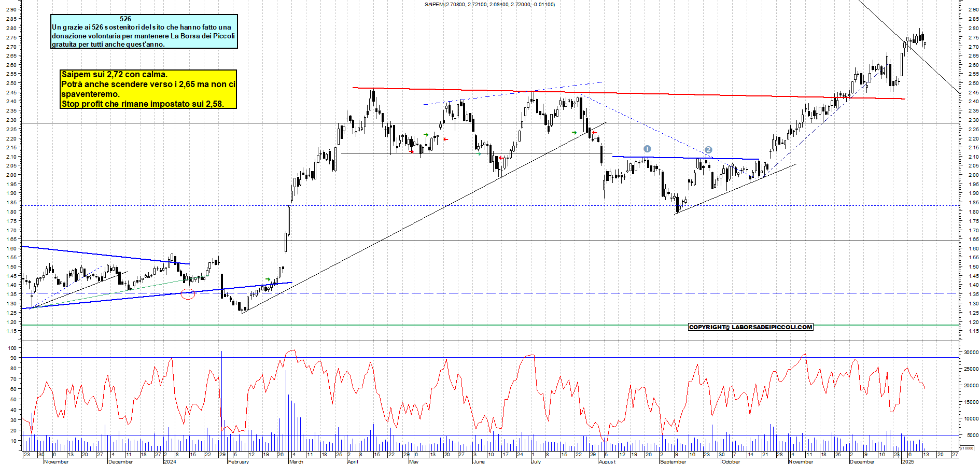
Task: Select the yellow 'Saipem sui 2,72 con calma' note
Action: 148,89
